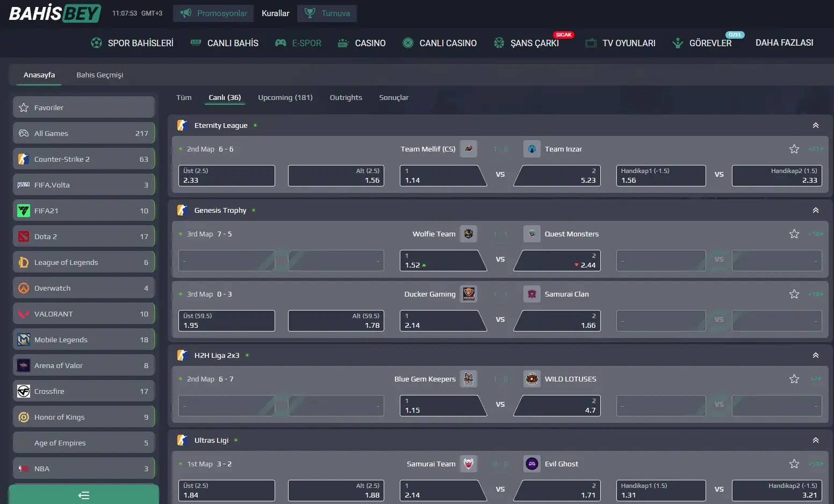Screen dimensions: 834x504
Task: Click Team Inzar team logo
Action: tap(532, 149)
